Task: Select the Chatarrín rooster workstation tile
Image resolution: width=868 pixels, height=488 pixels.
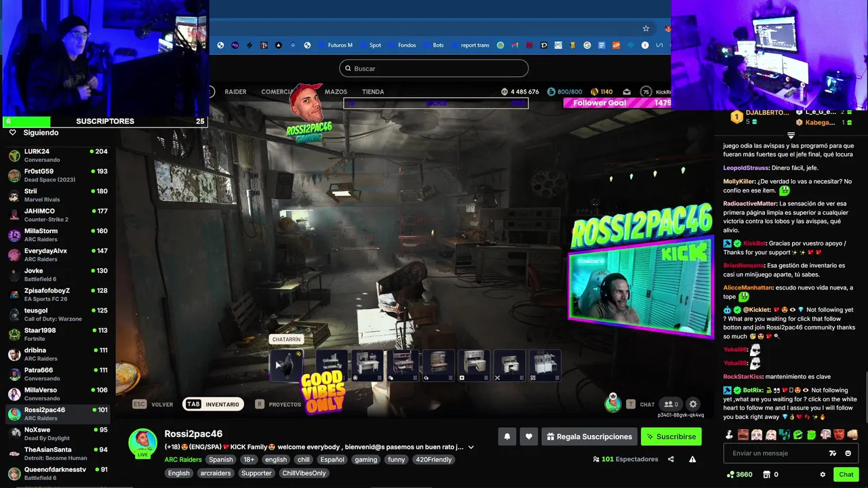Action: pos(286,366)
